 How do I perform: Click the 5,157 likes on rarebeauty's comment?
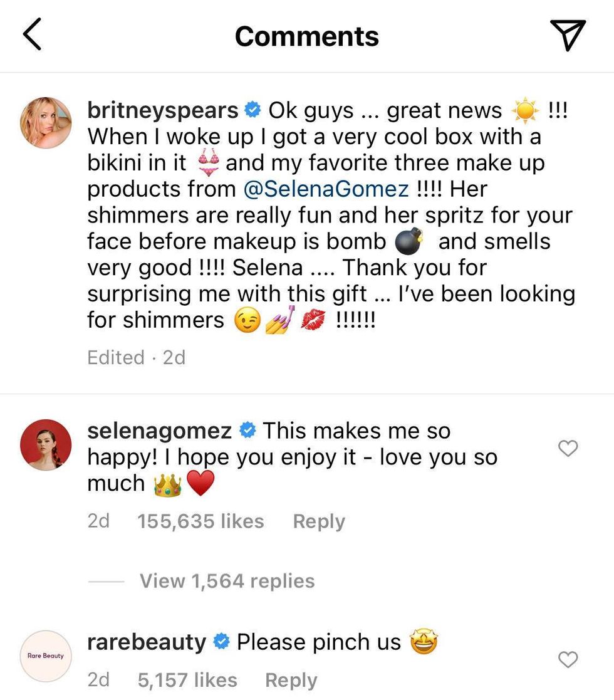[x=187, y=680]
